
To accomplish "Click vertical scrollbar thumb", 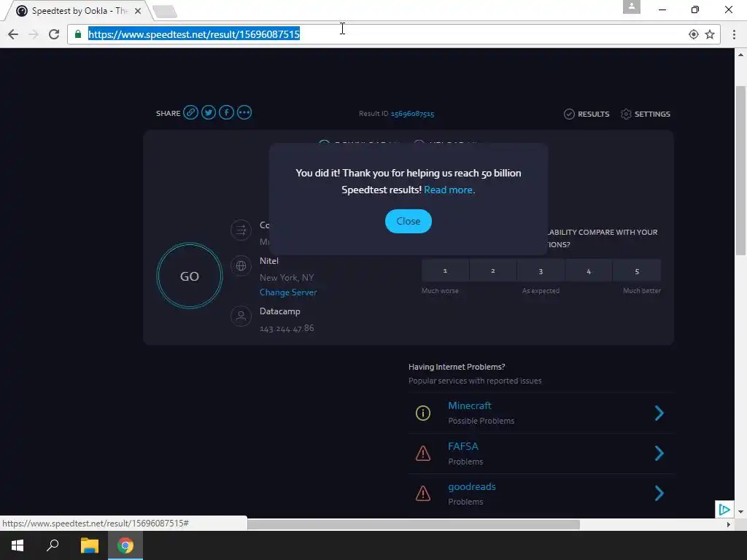I will click(741, 171).
